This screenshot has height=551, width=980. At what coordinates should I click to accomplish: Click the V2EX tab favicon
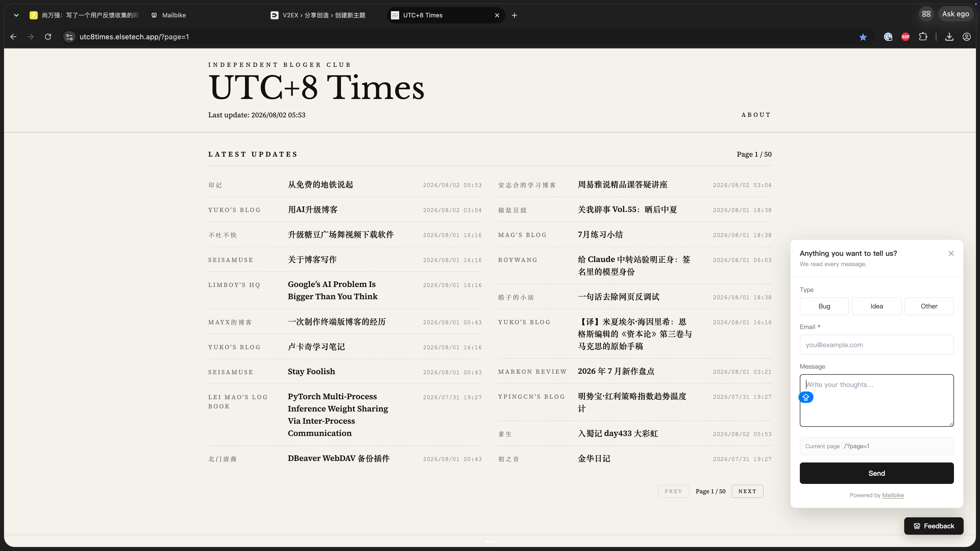pos(274,15)
